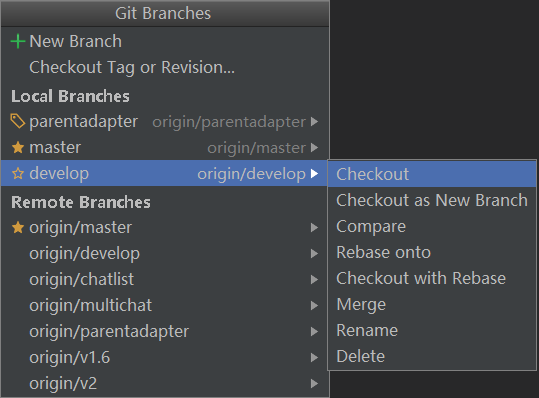Select local branch develop
Viewport: 539px width, 398px height.
tap(59, 174)
